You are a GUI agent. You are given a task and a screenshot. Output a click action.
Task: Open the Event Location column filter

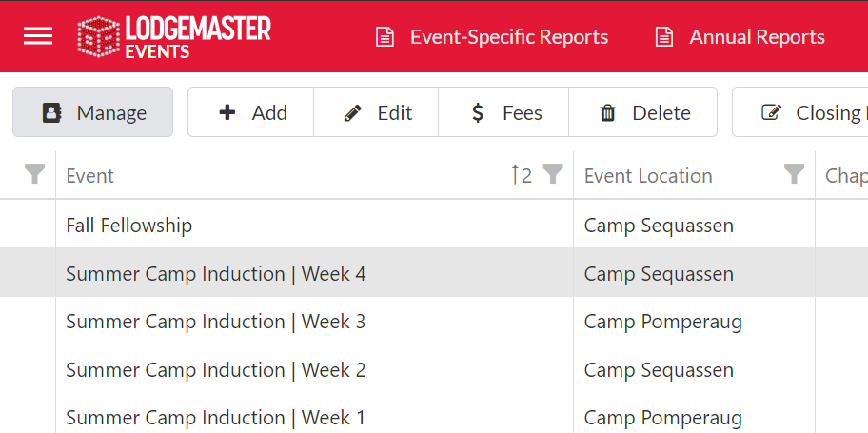[x=794, y=174]
